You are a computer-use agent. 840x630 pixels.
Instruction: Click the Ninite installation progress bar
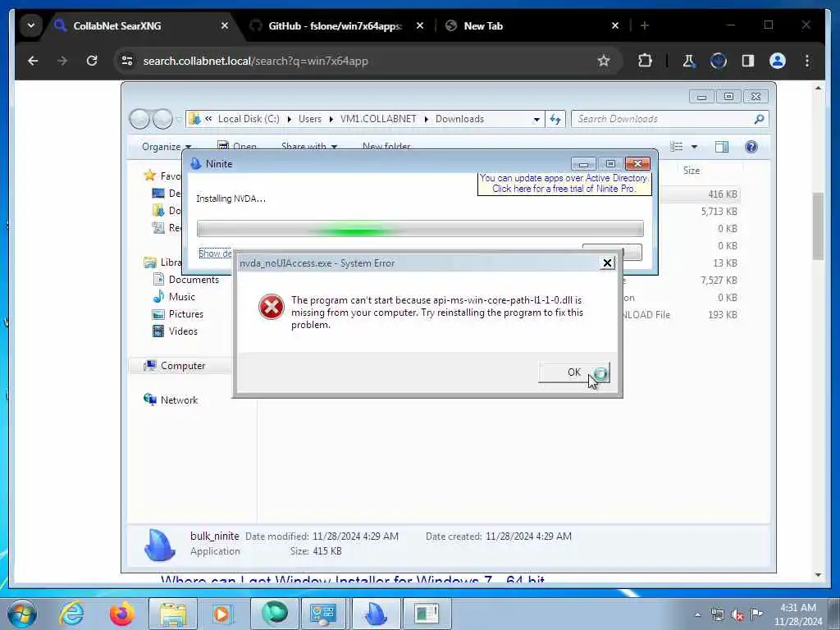[420, 229]
